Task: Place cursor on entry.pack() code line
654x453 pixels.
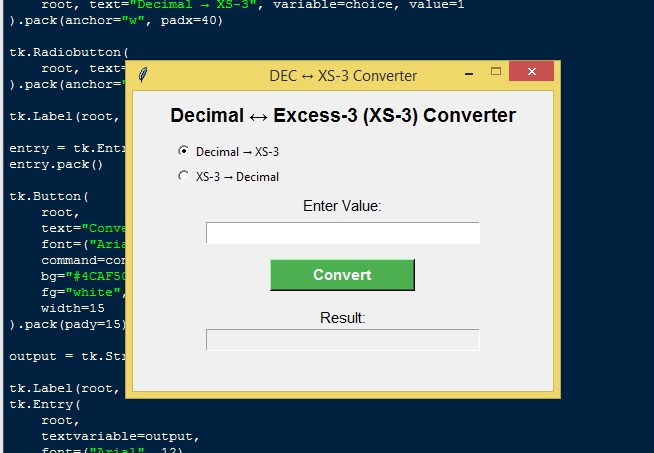Action: [x=56, y=164]
